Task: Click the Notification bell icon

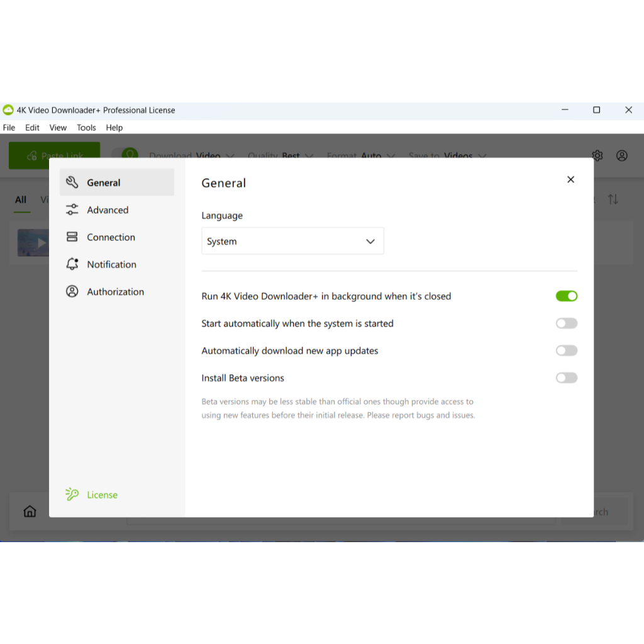Action: tap(72, 264)
